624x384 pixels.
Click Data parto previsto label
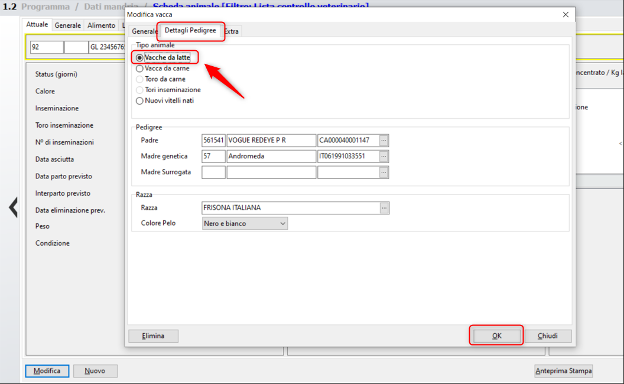pyautogui.click(x=64, y=176)
